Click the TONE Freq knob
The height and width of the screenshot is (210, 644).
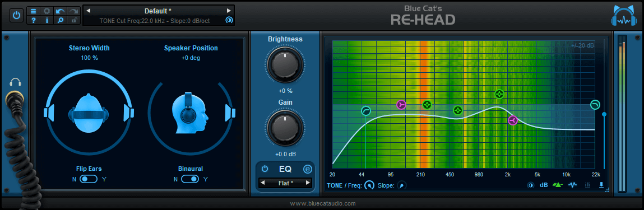click(369, 185)
